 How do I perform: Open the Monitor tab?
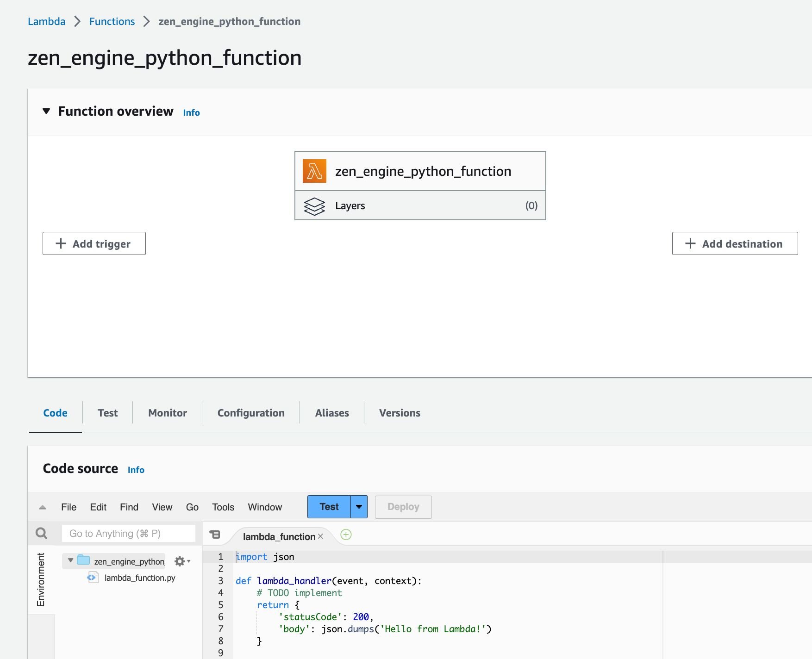pos(168,413)
